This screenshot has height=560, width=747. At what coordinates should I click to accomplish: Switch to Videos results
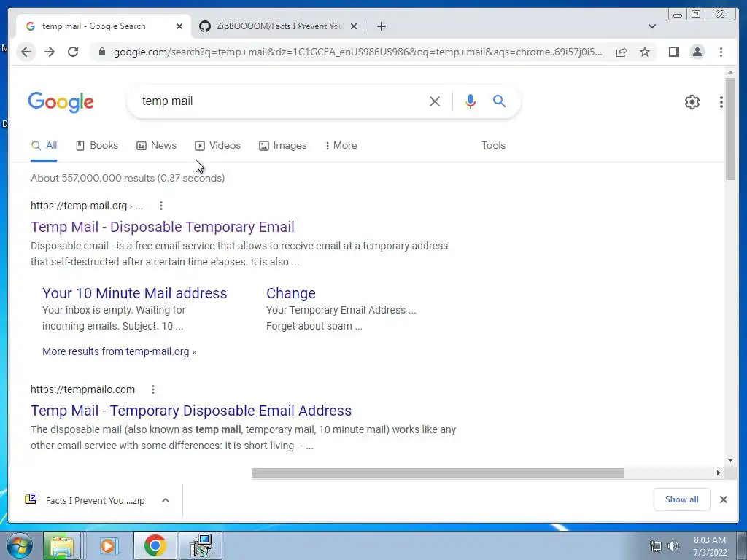point(217,146)
